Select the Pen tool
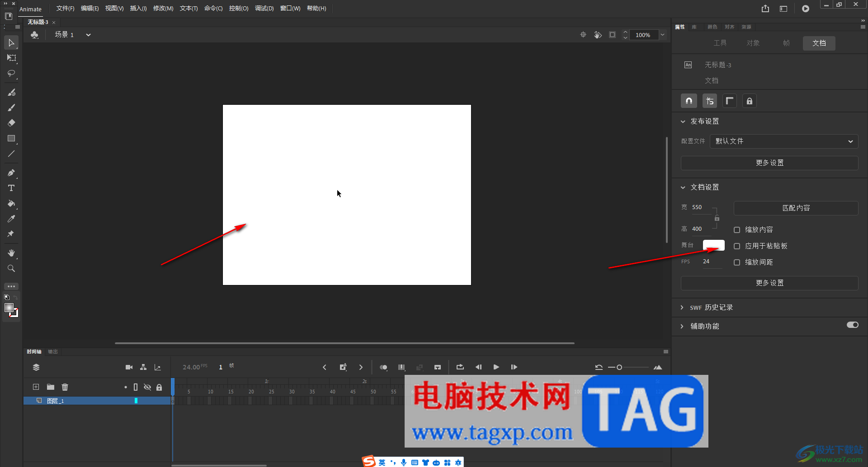Screen dimensions: 868x467 11,173
